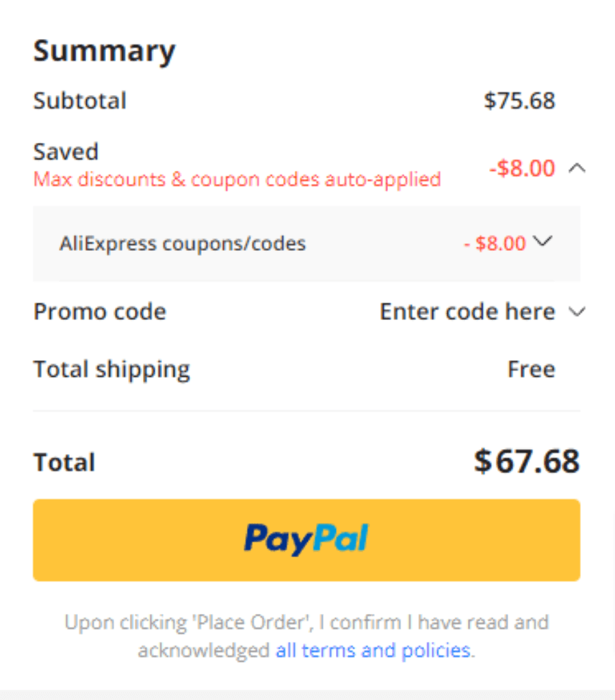Expand the AliExpress coupons/codes chevron
615x700 pixels.
click(543, 241)
